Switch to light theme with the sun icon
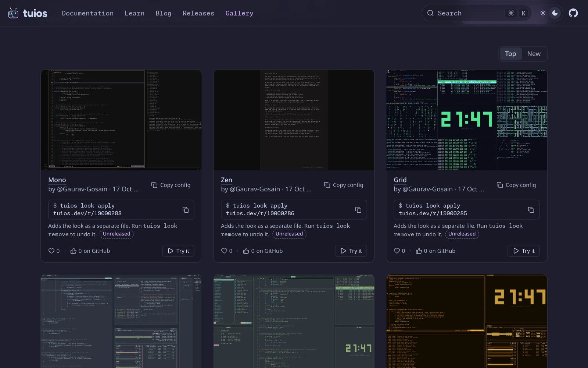 pos(543,13)
